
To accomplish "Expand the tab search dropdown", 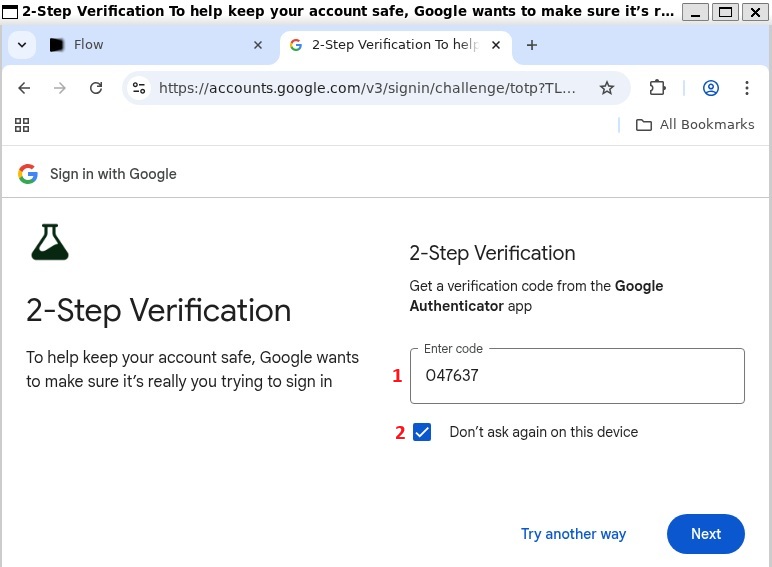I will (x=21, y=45).
